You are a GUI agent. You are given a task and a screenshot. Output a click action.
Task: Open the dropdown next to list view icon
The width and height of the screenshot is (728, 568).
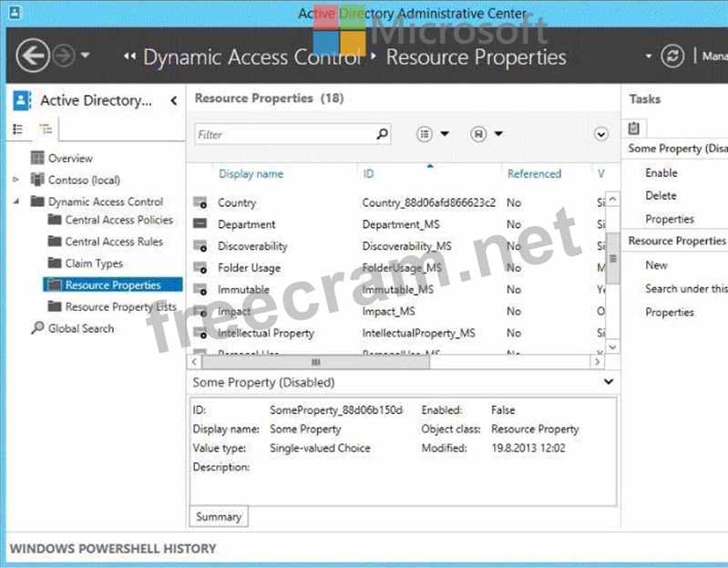tap(445, 134)
